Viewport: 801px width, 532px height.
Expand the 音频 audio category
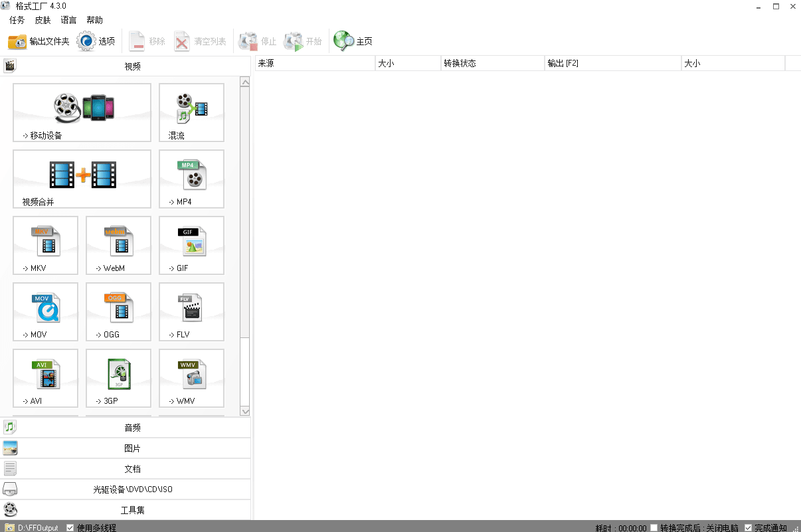pos(126,427)
